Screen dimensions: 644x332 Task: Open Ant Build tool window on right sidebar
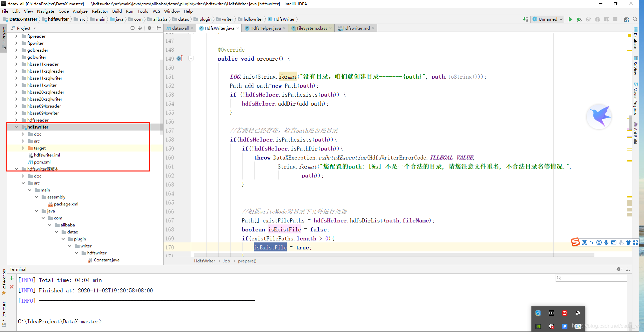point(636,133)
